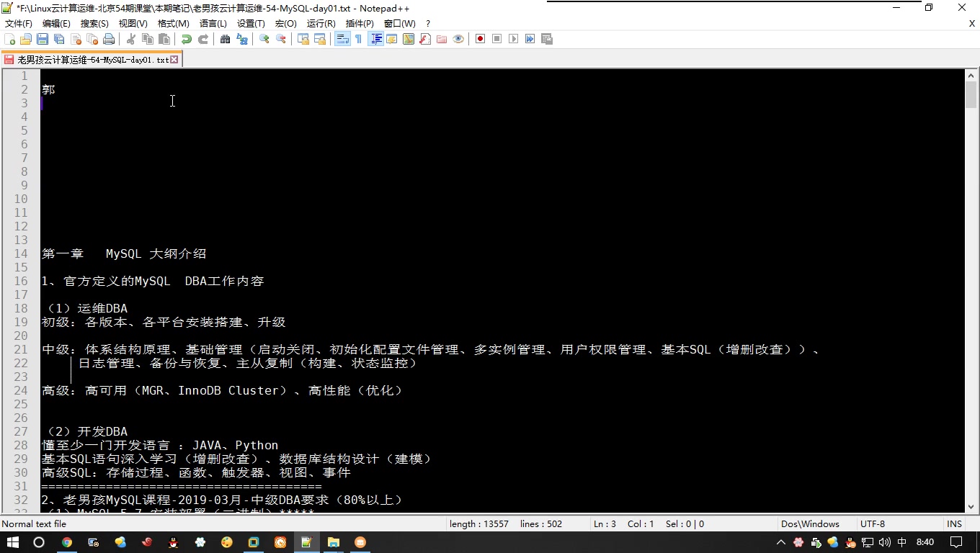Toggle word wrap in the toolbar

click(341, 39)
